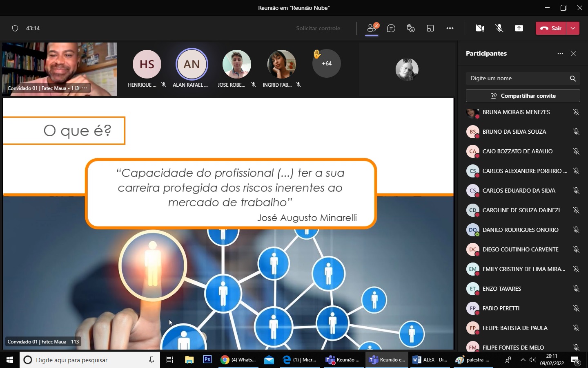Image resolution: width=588 pixels, height=368 pixels.
Task: Open taskbar volume control
Action: click(x=532, y=360)
